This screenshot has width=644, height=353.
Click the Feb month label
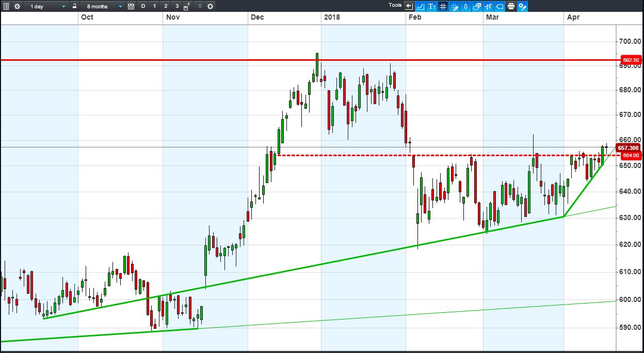coord(415,18)
